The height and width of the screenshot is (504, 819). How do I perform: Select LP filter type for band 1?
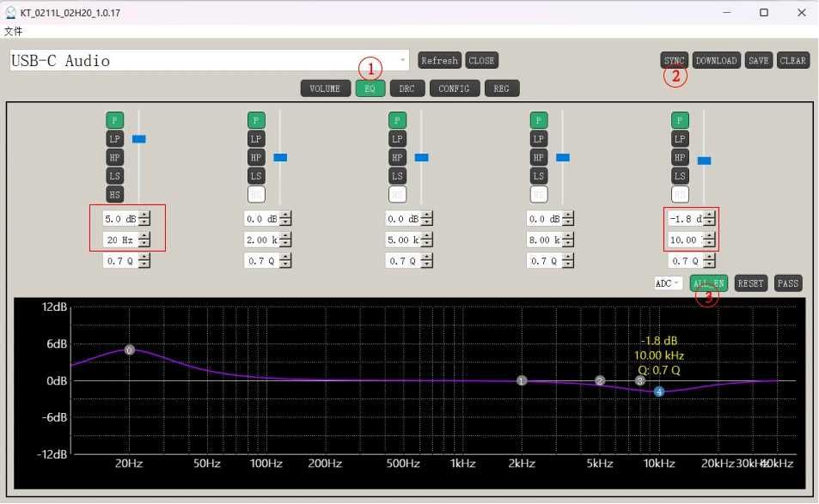(115, 139)
